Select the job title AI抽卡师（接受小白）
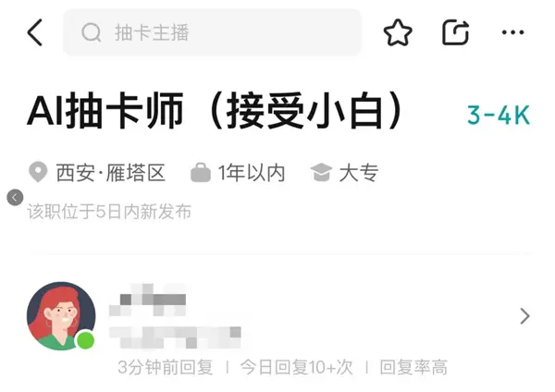This screenshot has width=555, height=392. pyautogui.click(x=216, y=111)
